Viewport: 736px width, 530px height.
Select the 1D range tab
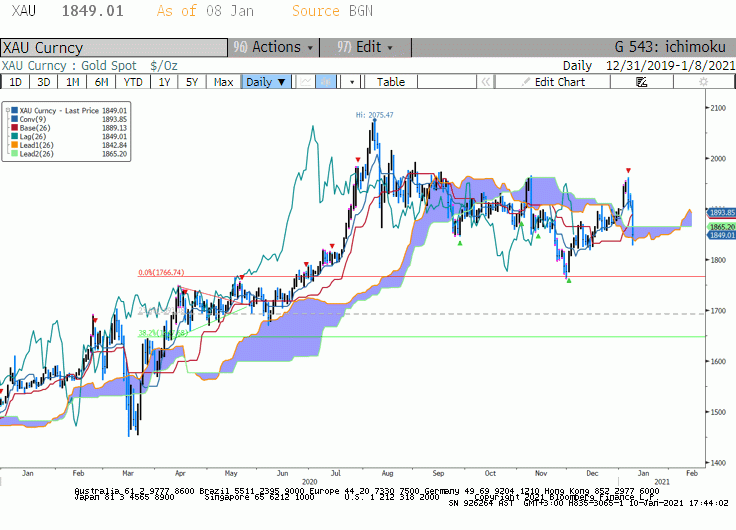[x=15, y=82]
